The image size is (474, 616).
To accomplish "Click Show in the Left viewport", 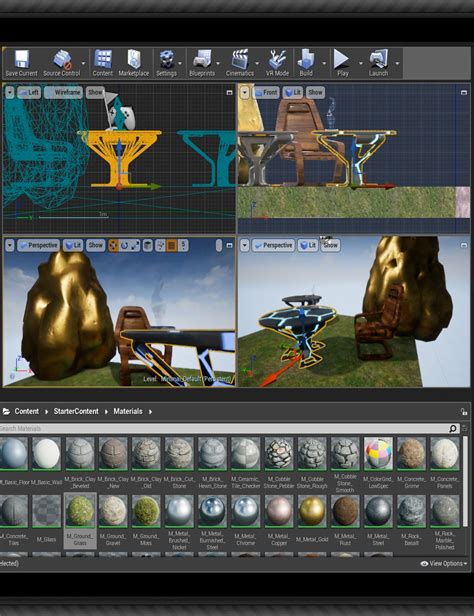I will pos(95,92).
